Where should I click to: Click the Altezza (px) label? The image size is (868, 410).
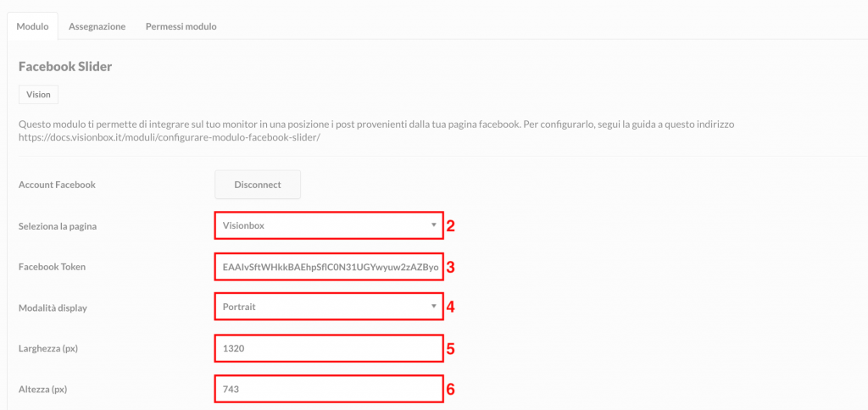tap(42, 390)
